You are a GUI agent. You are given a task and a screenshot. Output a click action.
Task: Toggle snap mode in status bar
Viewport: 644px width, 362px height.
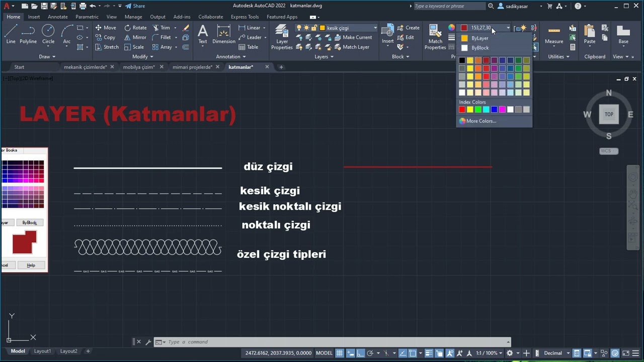coord(351,353)
